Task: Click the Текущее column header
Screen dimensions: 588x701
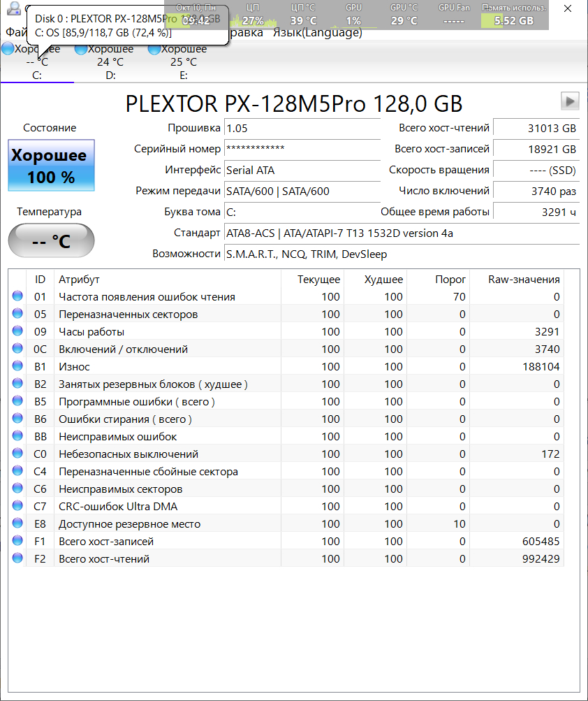Action: click(313, 280)
